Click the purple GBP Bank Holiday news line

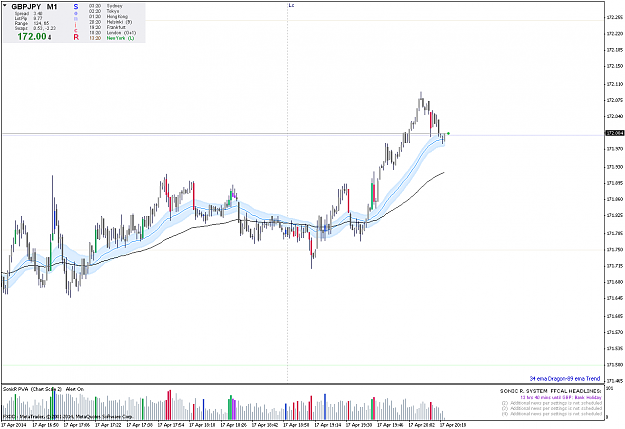click(561, 398)
